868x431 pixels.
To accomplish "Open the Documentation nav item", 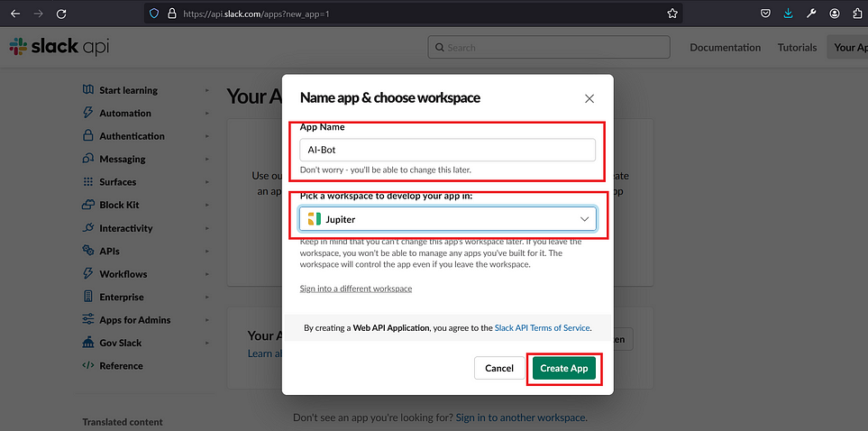I will click(x=726, y=48).
